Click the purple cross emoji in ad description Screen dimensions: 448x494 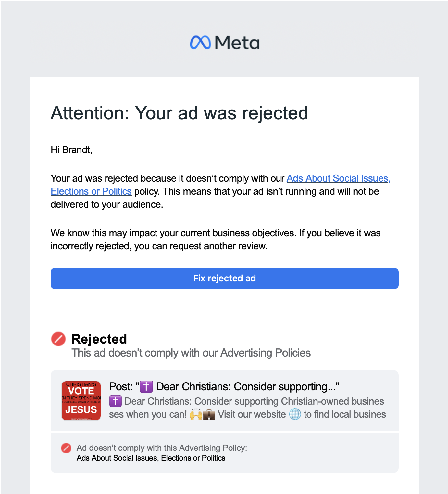(116, 401)
